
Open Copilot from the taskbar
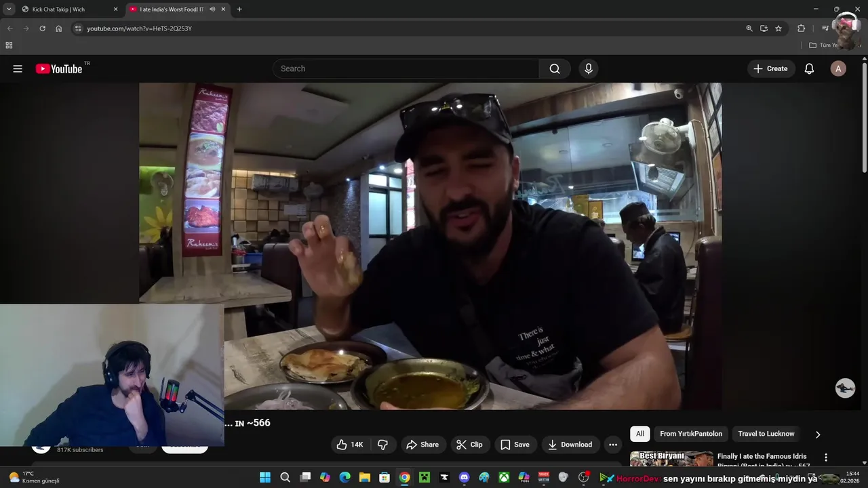(x=325, y=478)
